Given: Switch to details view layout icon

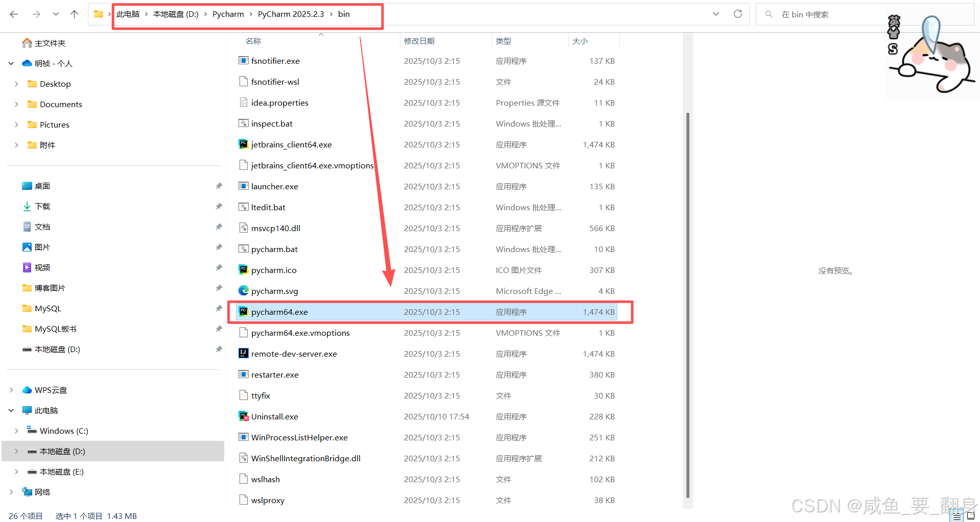Looking at the screenshot, I should point(957,516).
